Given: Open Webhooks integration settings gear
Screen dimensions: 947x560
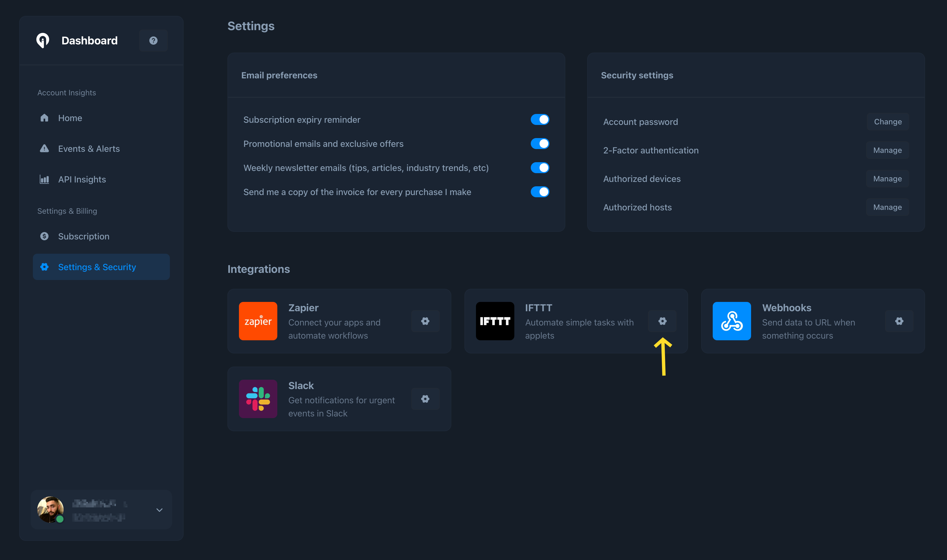Looking at the screenshot, I should [x=899, y=321].
